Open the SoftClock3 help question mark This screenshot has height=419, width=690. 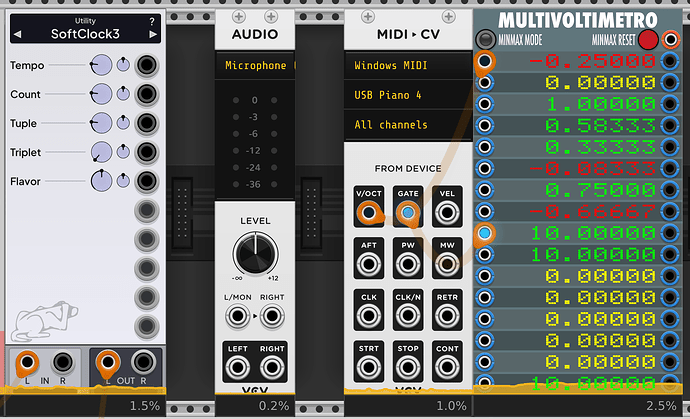pos(152,21)
